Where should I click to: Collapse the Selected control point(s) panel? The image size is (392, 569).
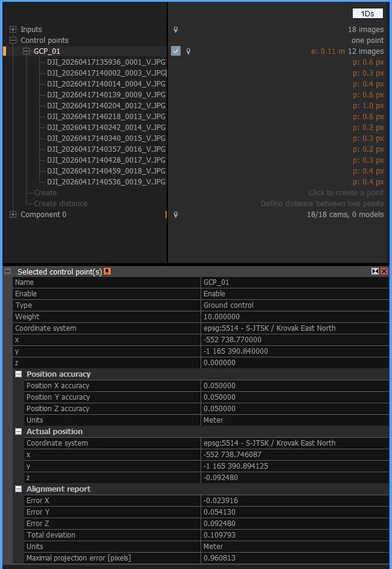coord(8,271)
